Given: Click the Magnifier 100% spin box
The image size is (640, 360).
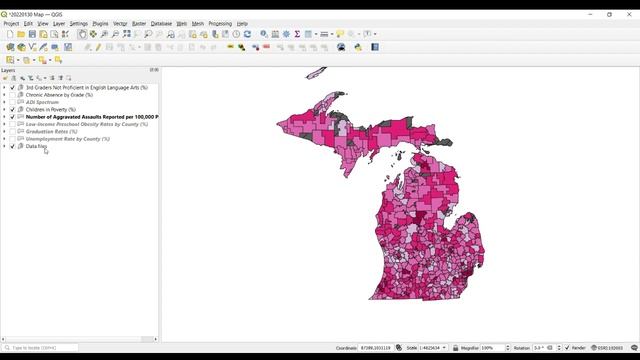Looking at the screenshot, I should 495,348.
